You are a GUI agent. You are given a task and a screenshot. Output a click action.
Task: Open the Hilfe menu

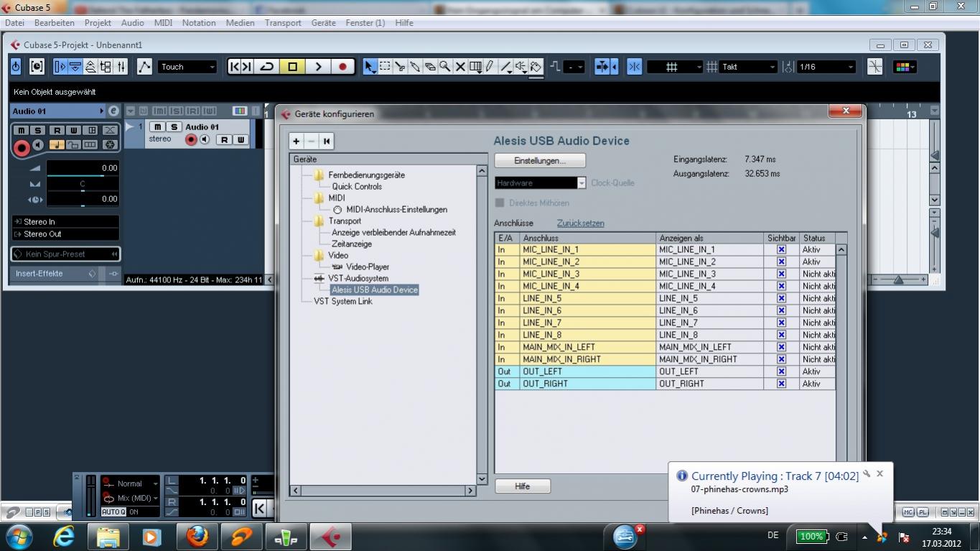click(404, 23)
